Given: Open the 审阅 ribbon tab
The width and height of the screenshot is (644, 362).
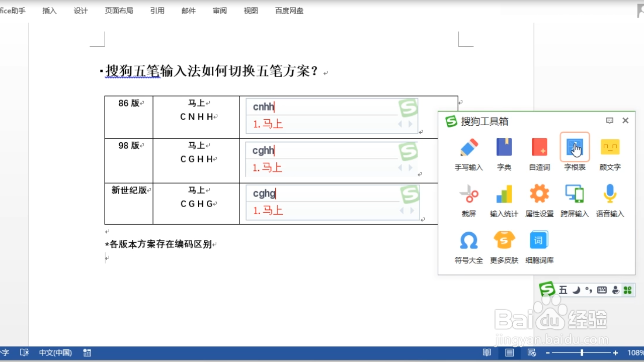Looking at the screenshot, I should click(x=220, y=11).
